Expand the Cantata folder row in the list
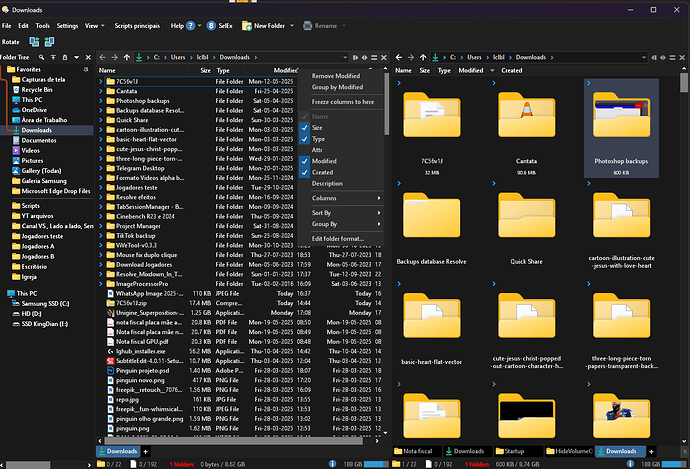 point(101,91)
